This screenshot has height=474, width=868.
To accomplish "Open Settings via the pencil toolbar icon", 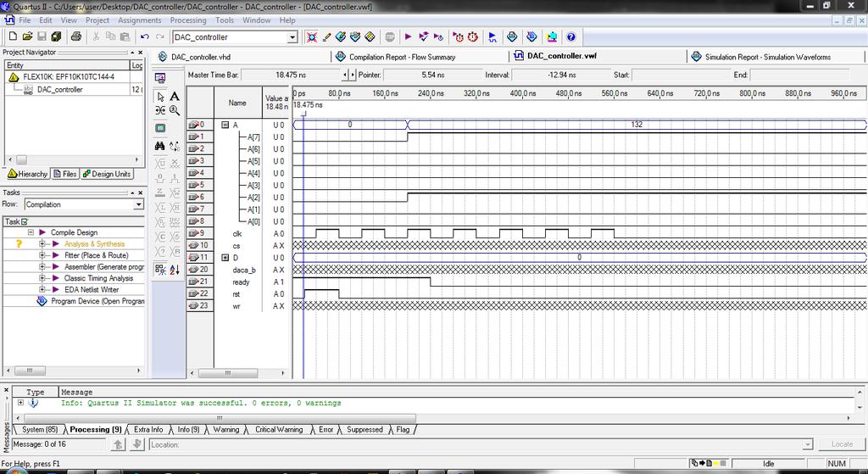I will (x=326, y=37).
